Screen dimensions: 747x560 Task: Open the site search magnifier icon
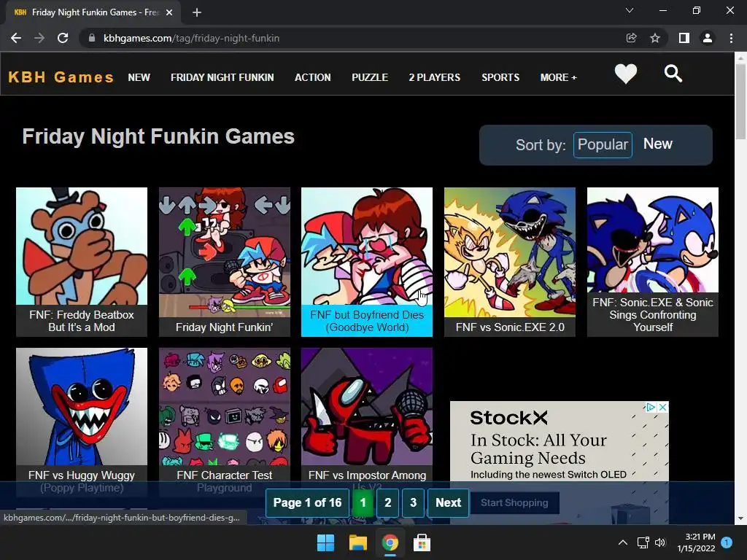[x=673, y=74]
